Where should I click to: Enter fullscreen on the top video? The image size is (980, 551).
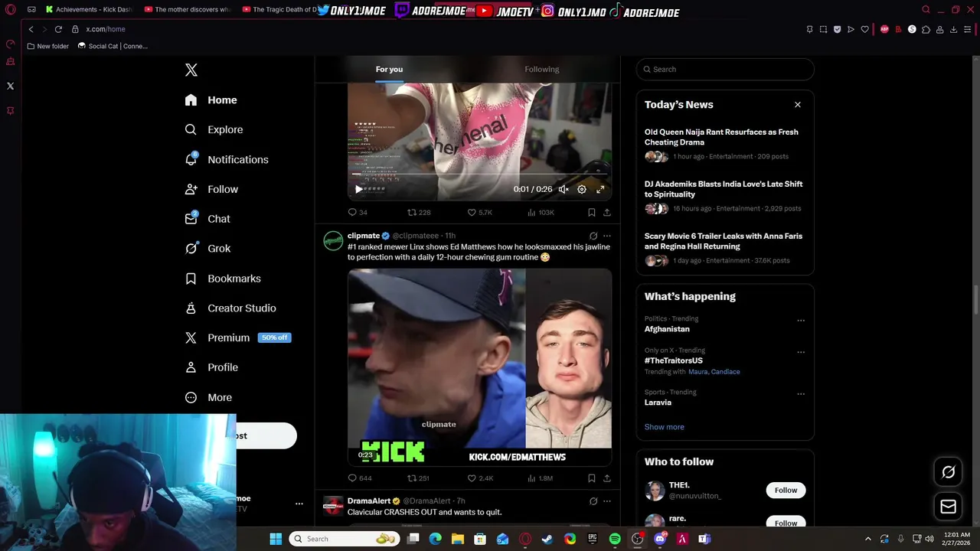[x=600, y=189]
